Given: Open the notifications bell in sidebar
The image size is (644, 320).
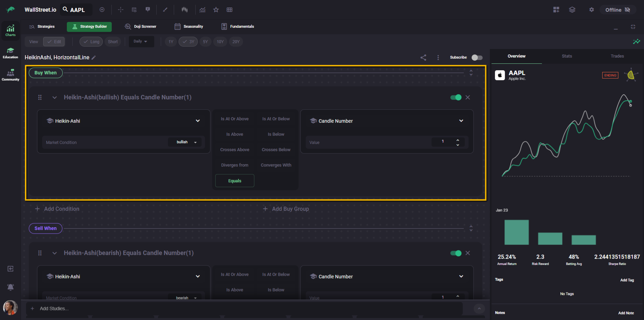Looking at the screenshot, I should click(x=11, y=287).
